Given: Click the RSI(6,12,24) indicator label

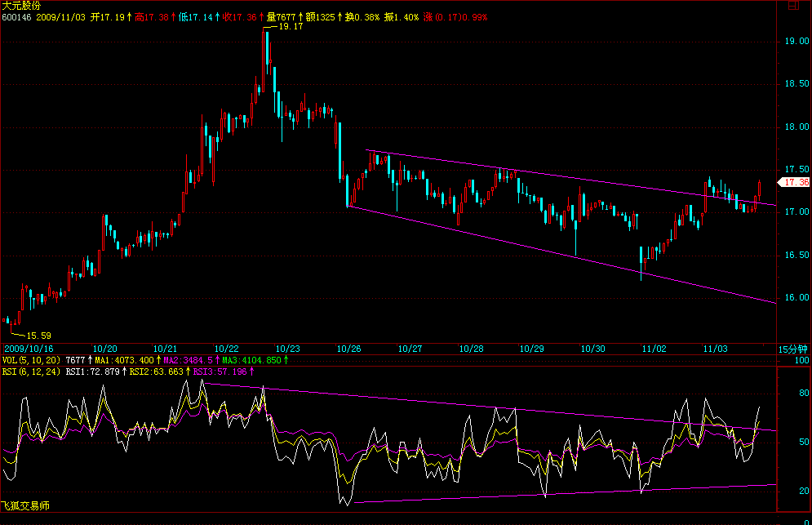Looking at the screenshot, I should 31,372.
